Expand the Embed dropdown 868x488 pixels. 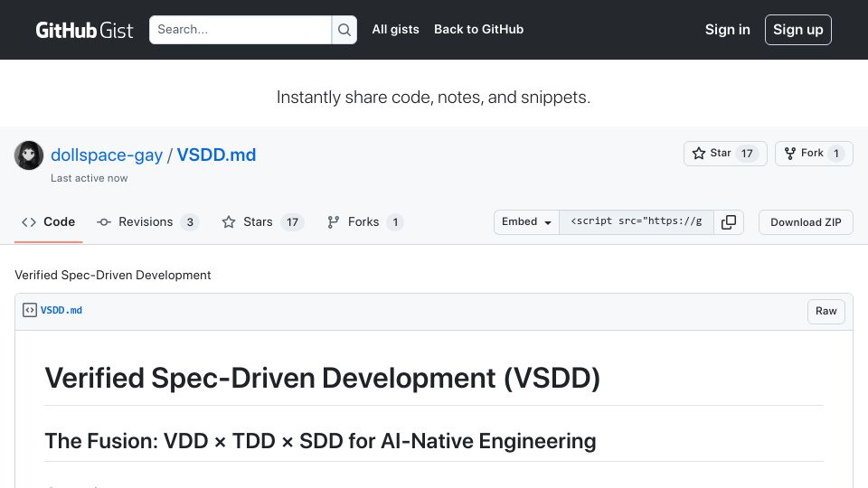pyautogui.click(x=526, y=222)
